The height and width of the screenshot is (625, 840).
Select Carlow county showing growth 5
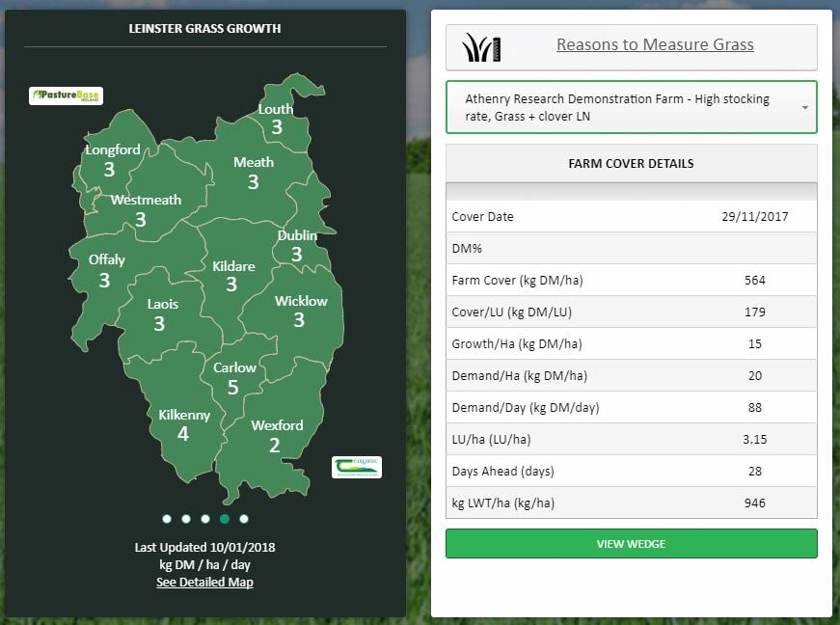coord(233,377)
